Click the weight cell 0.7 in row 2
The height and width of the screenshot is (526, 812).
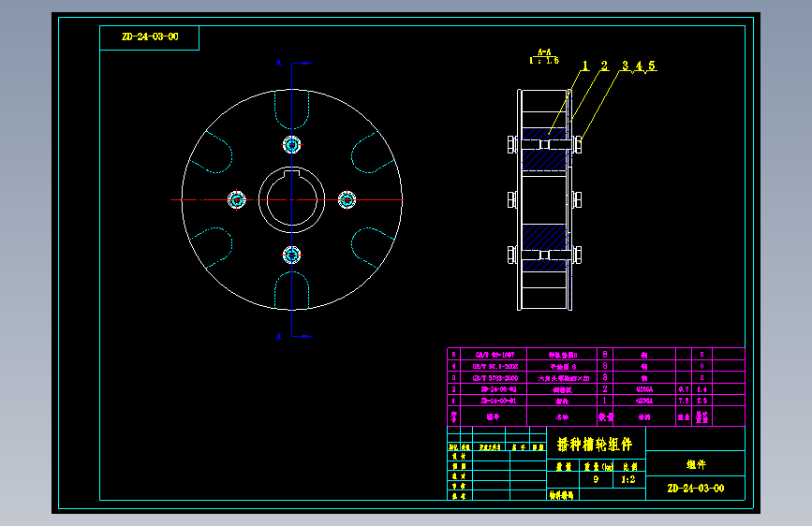click(x=684, y=389)
